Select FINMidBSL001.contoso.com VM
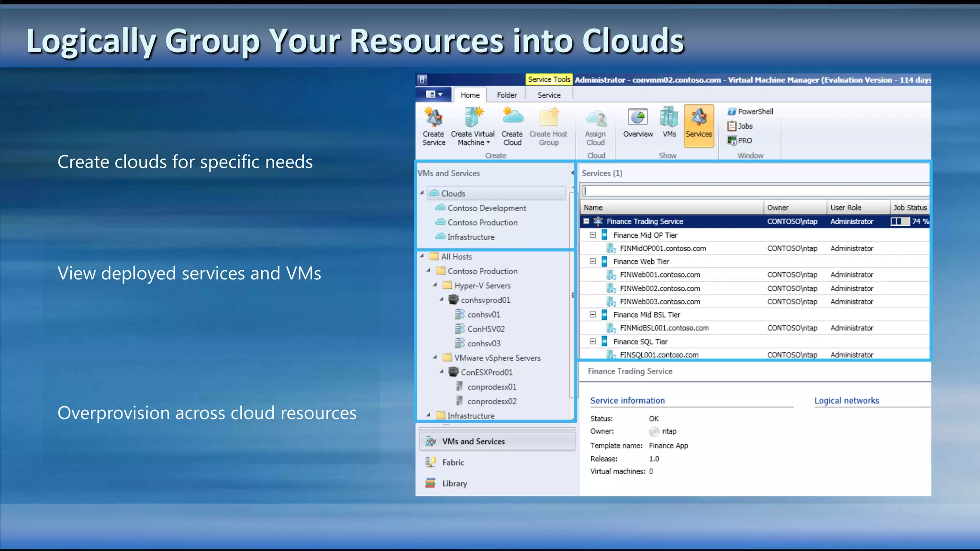This screenshot has height=551, width=980. pos(755,328)
